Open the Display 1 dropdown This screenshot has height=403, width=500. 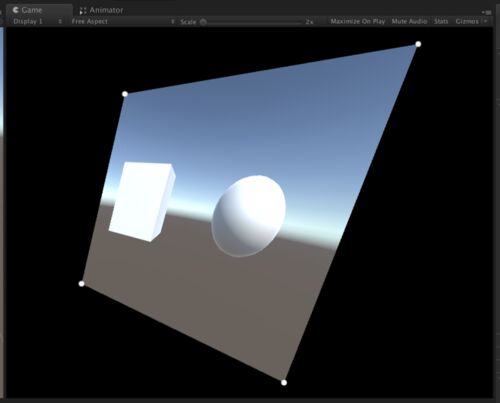coord(37,21)
